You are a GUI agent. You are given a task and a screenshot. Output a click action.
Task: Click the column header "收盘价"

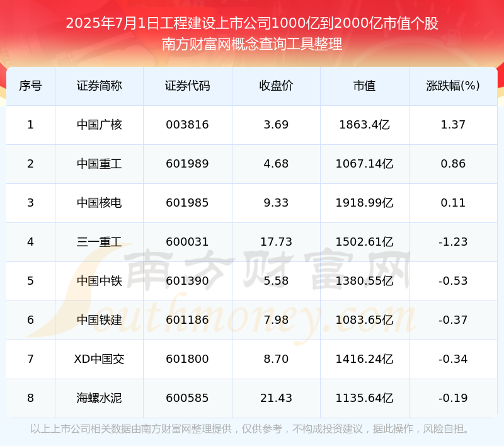coord(276,86)
